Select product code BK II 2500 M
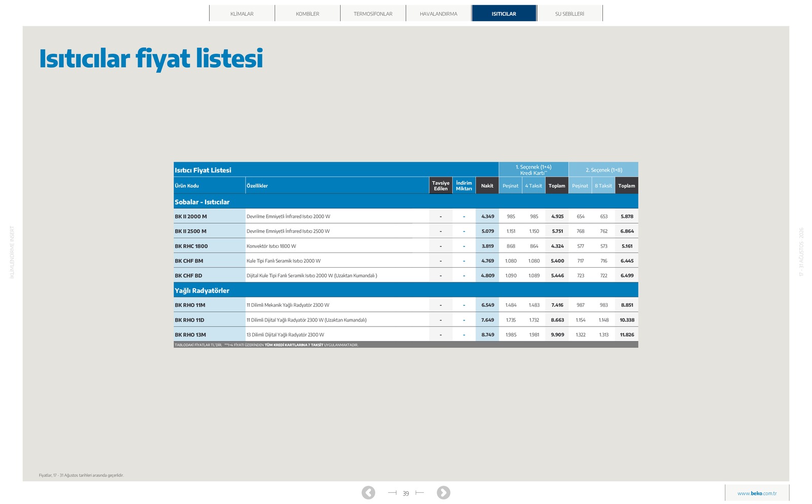 click(191, 231)
